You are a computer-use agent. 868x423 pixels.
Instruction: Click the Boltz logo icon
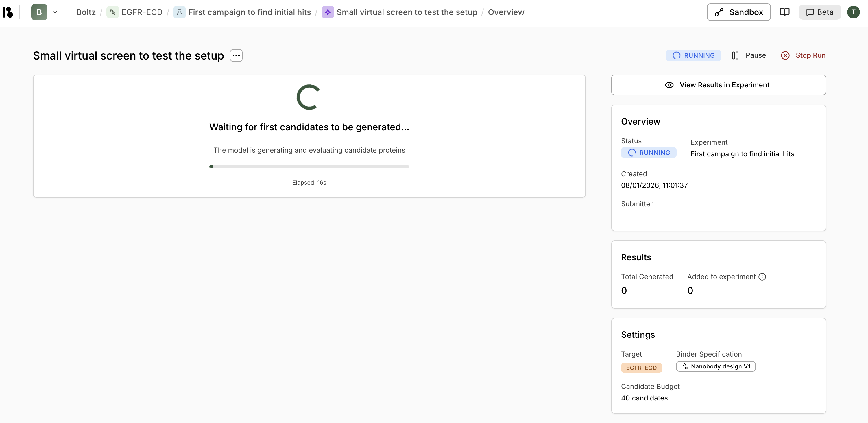click(x=8, y=12)
